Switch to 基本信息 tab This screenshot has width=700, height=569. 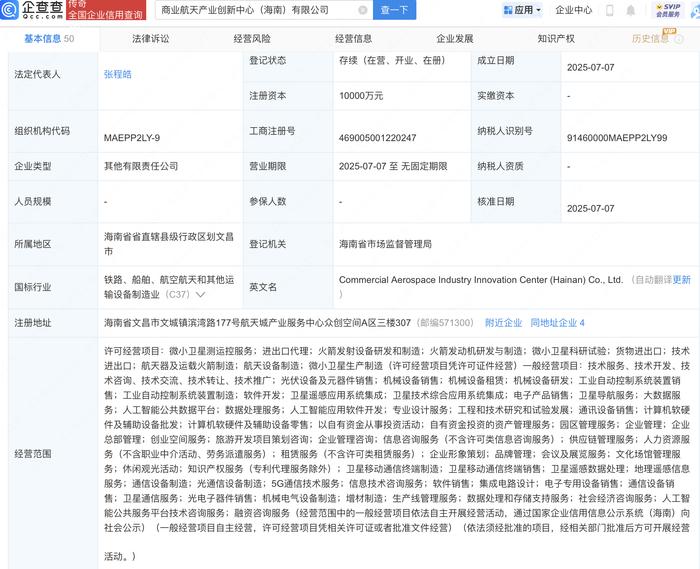point(49,39)
